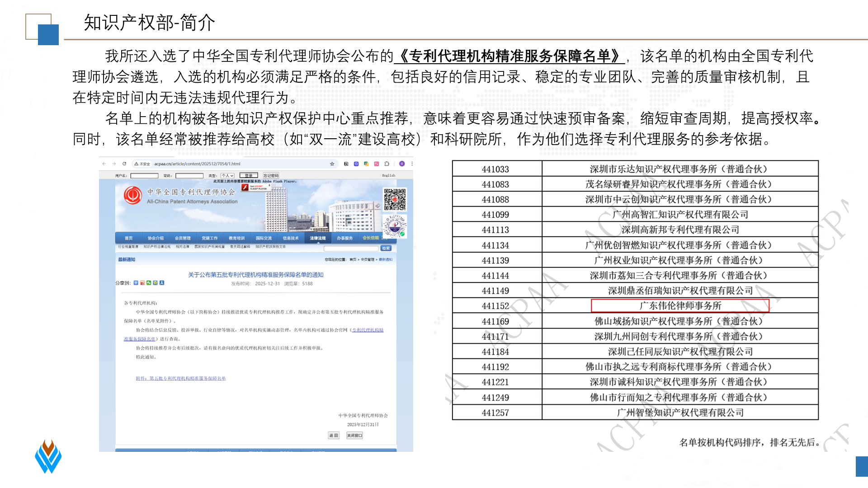Click the browser forward arrow
The image size is (868, 488).
[x=114, y=164]
